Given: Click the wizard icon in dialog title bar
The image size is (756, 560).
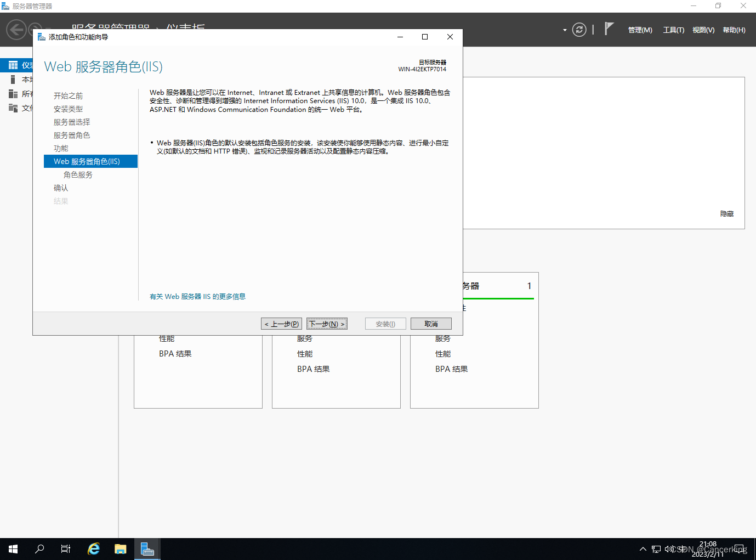Looking at the screenshot, I should [41, 37].
